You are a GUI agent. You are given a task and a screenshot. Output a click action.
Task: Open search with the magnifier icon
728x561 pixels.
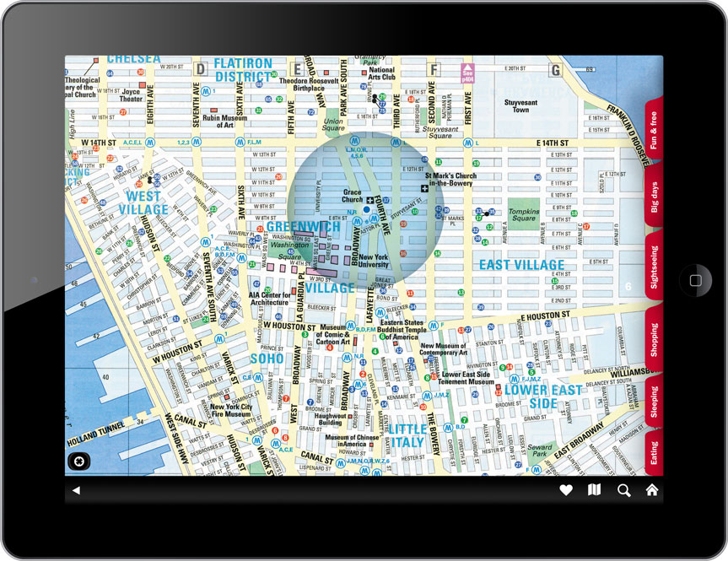click(623, 490)
